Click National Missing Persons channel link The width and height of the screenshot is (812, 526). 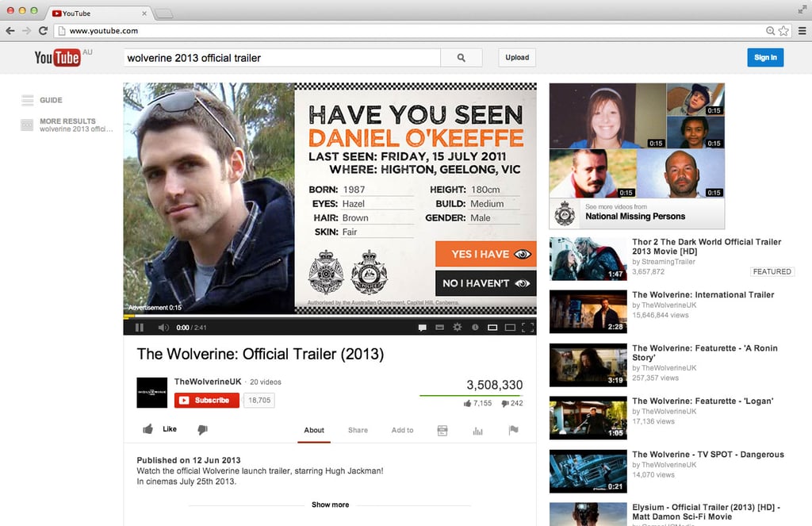point(635,216)
